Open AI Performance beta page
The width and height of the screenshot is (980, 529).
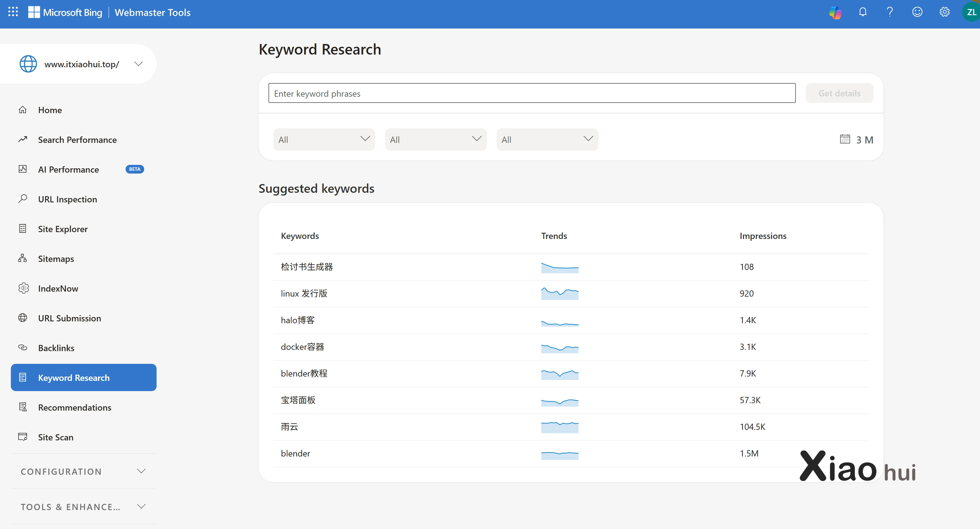tap(69, 169)
